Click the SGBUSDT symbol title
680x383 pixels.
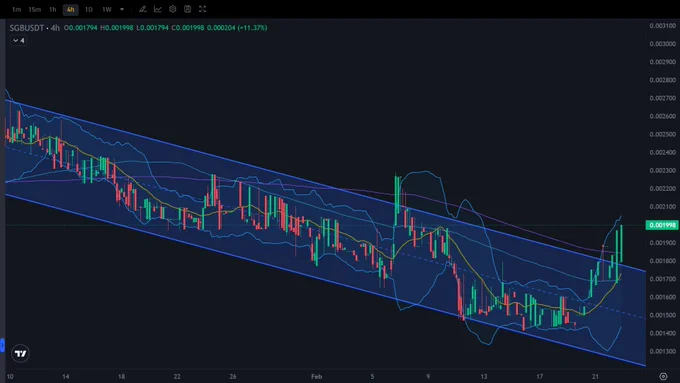coord(27,28)
